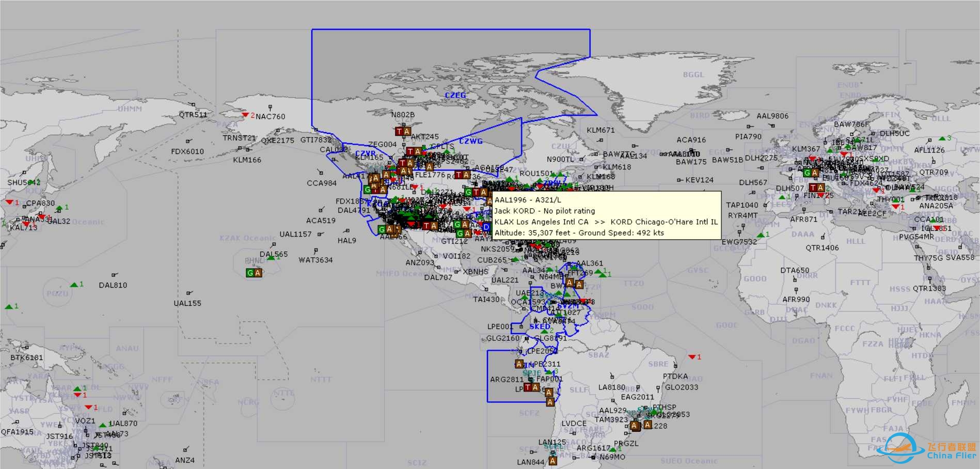Click the GLO2033 flight label

click(682, 387)
